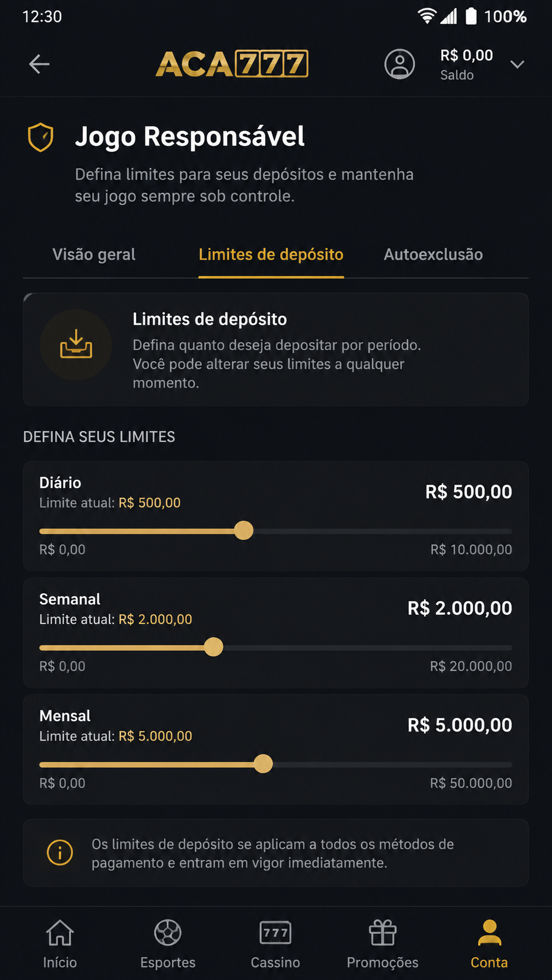Expand the Saldo balance chevron
This screenshot has height=980, width=552.
click(517, 64)
